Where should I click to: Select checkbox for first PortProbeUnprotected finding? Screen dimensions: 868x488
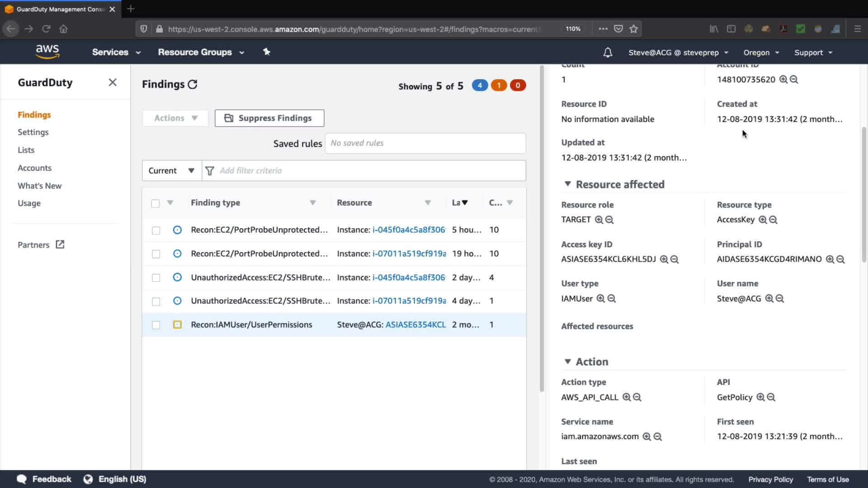coord(156,230)
